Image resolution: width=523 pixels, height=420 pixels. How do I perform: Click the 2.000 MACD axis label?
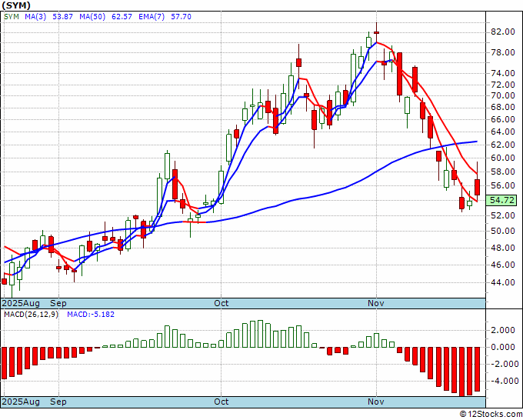[x=503, y=330]
